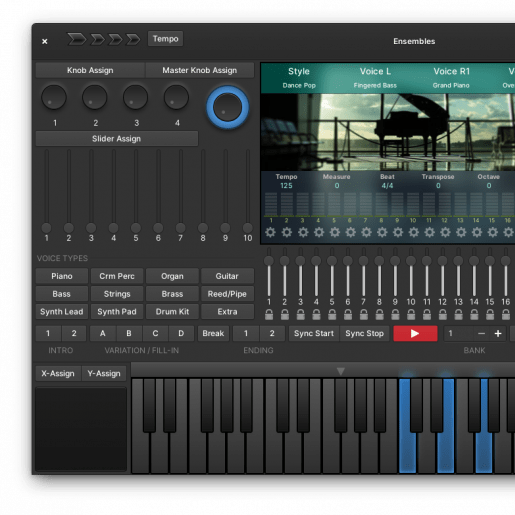Click assignable slider 10 handle

coord(248,228)
